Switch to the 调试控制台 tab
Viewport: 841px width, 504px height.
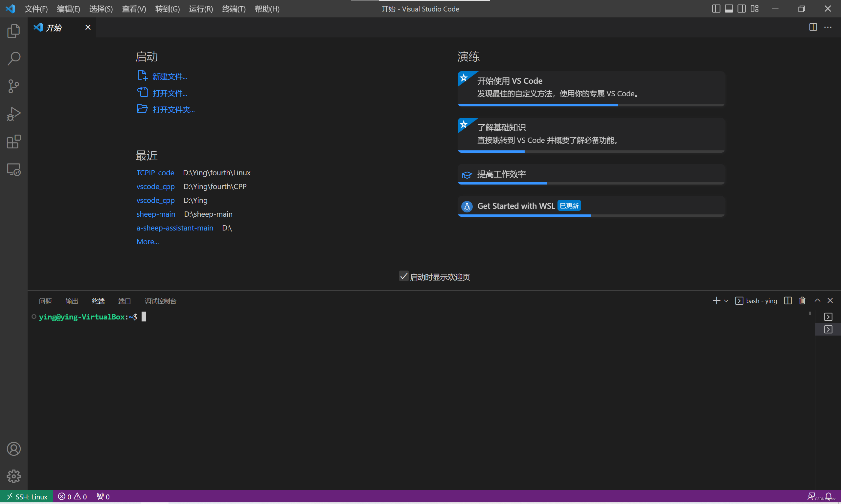click(x=160, y=301)
